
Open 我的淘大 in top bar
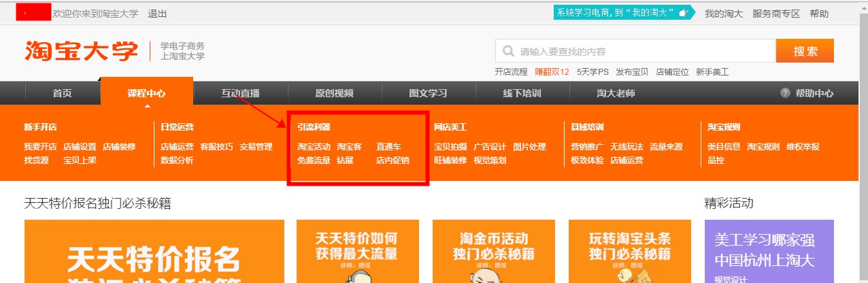point(724,14)
